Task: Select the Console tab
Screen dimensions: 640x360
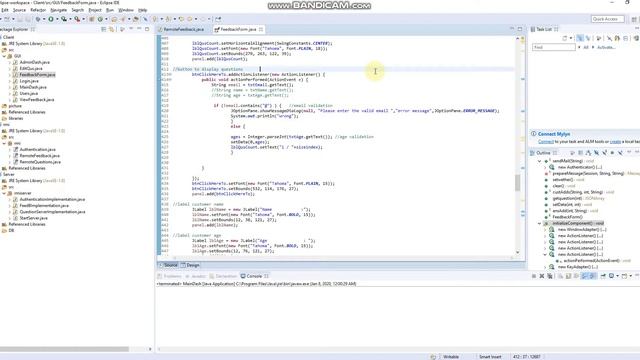Action: (x=254, y=276)
